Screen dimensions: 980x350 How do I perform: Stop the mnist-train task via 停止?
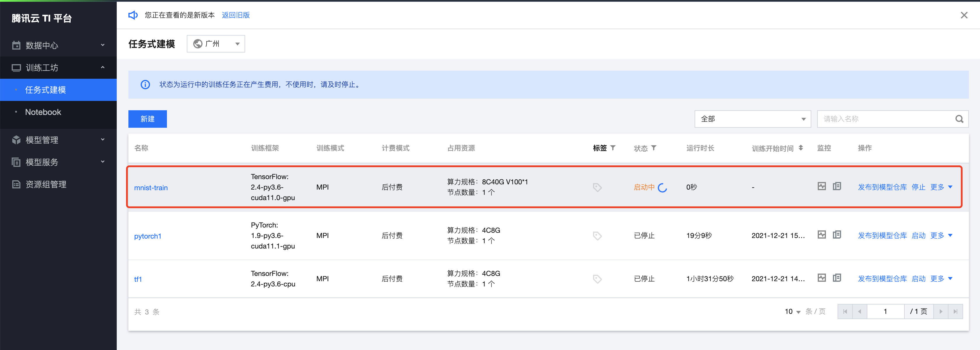tap(918, 187)
